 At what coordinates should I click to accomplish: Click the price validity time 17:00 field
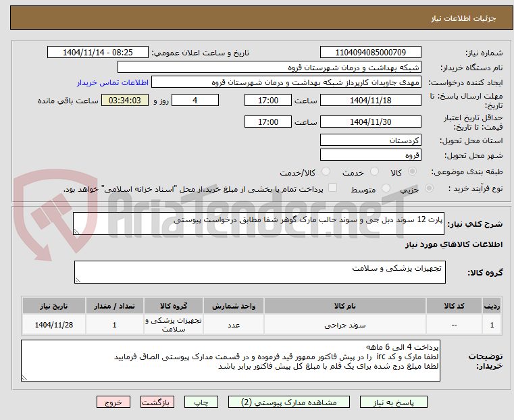pos(268,122)
